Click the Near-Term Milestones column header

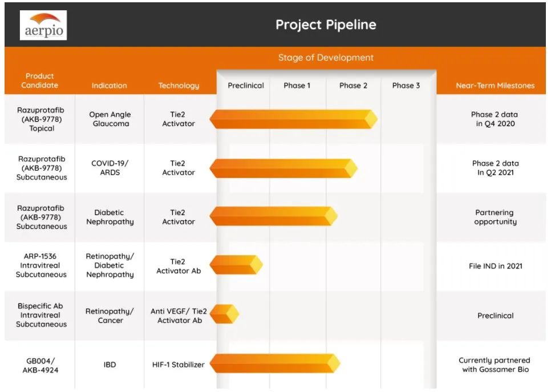point(495,86)
